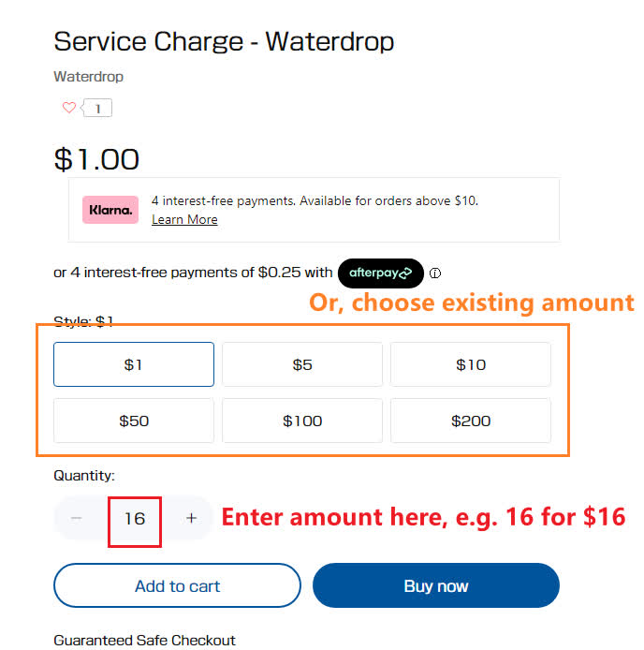Click the wishlist count badge showing 1
The image size is (644, 650).
(x=98, y=109)
